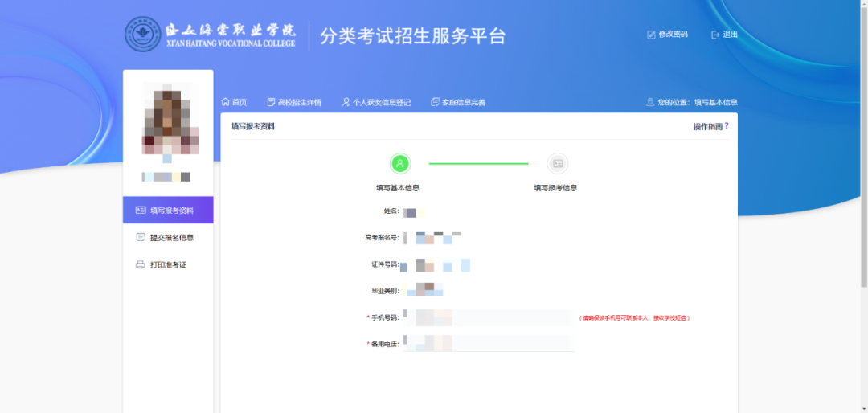Go to the 首页 tab
The image size is (868, 413).
240,102
